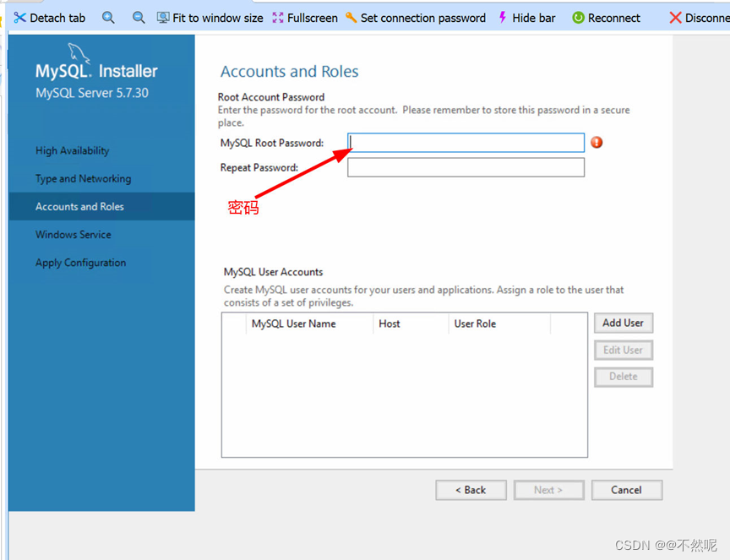Click the Root Account Password label

[x=271, y=97]
